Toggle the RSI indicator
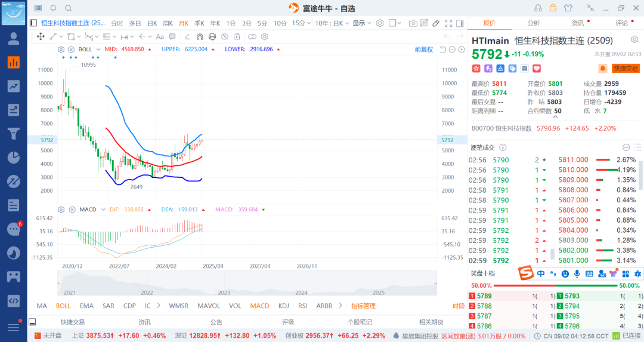644x342 pixels. pyautogui.click(x=303, y=306)
